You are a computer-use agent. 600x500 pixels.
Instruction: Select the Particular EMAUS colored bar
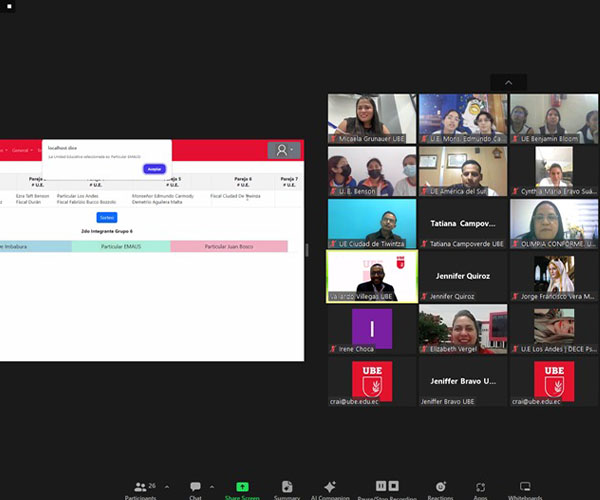pyautogui.click(x=121, y=246)
